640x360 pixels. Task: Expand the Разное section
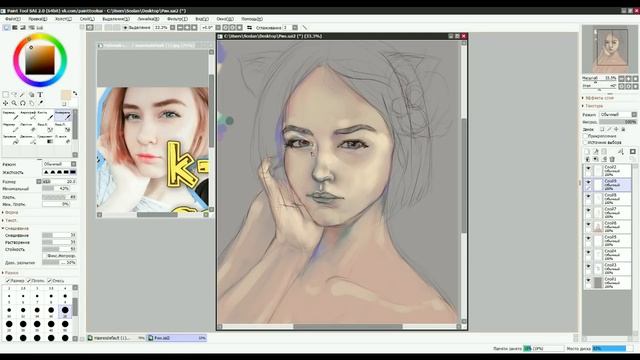[11, 273]
